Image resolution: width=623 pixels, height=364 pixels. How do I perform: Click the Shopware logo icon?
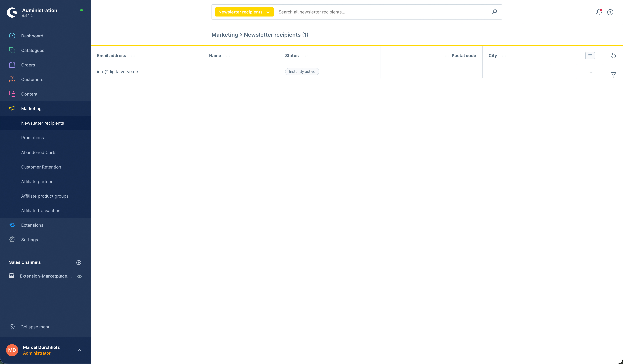12,12
